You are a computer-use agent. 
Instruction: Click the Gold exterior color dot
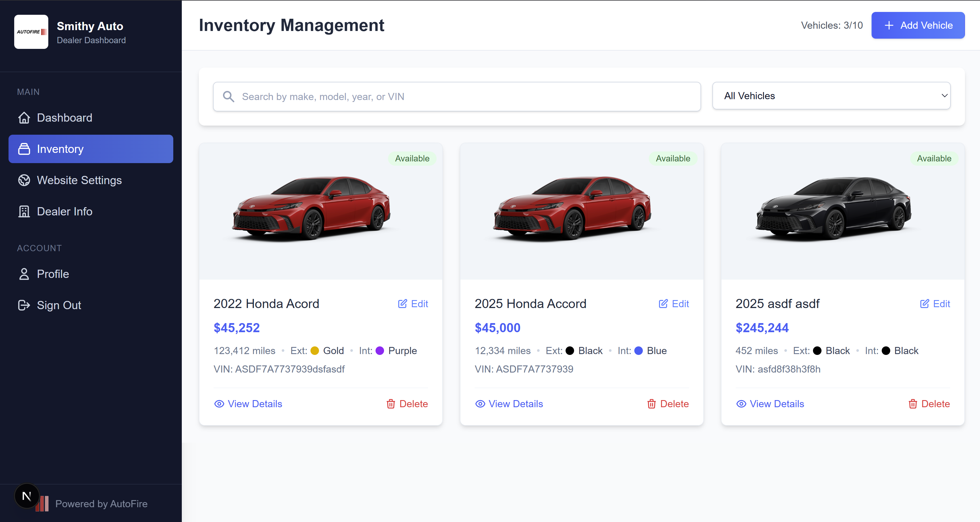tap(315, 351)
